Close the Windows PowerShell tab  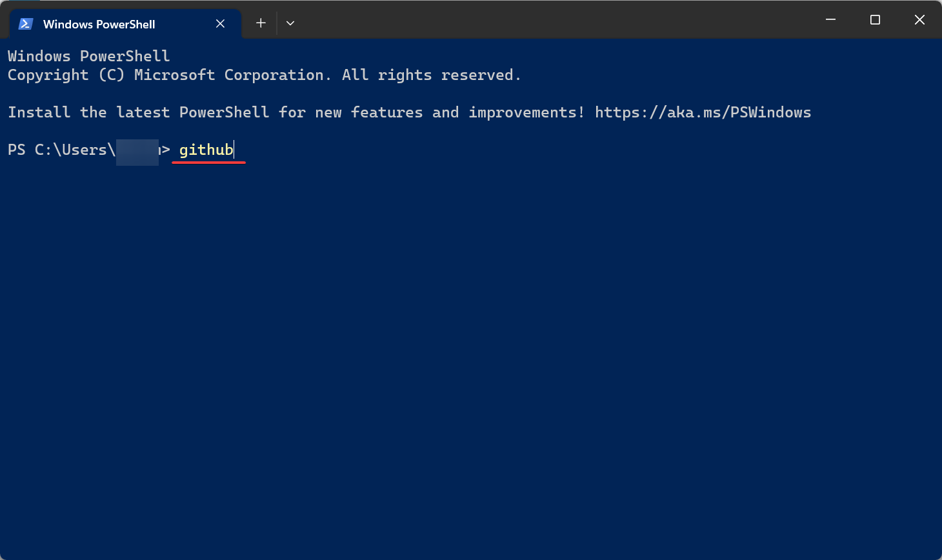click(x=220, y=24)
